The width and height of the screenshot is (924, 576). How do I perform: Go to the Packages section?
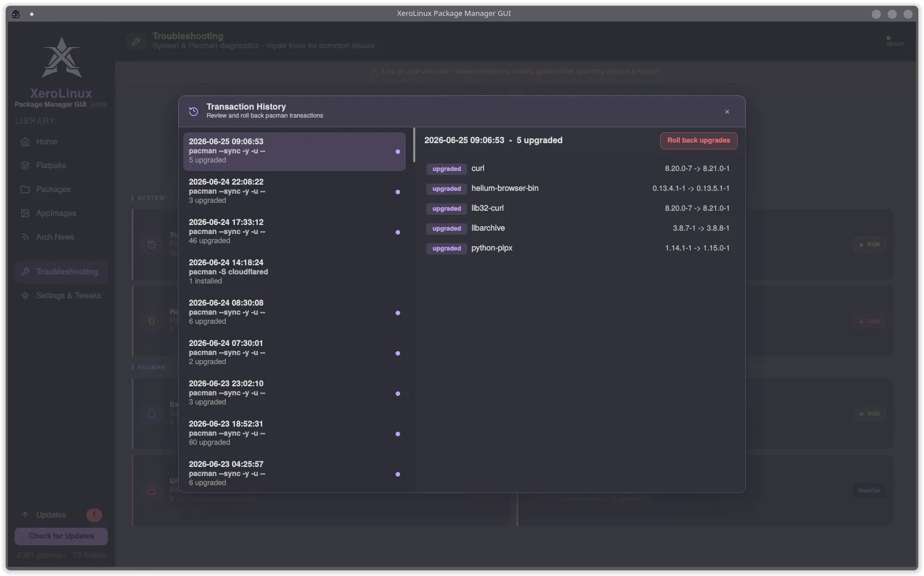[61, 190]
